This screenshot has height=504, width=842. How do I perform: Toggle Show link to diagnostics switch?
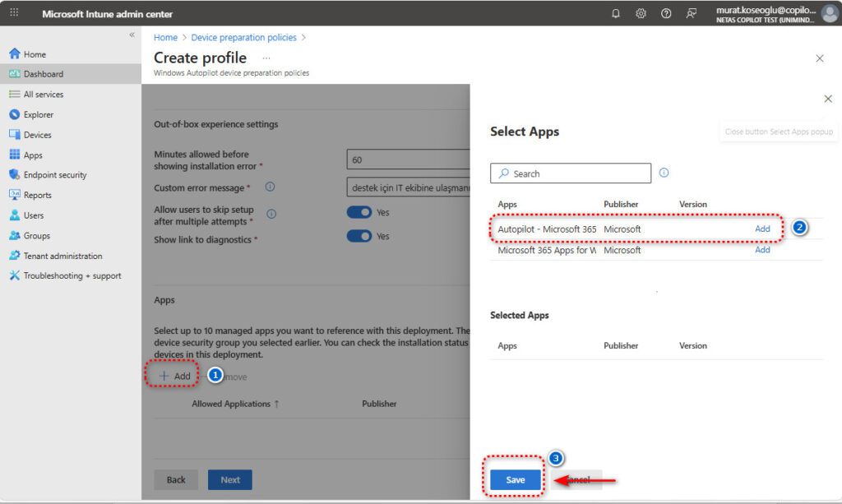tap(359, 236)
